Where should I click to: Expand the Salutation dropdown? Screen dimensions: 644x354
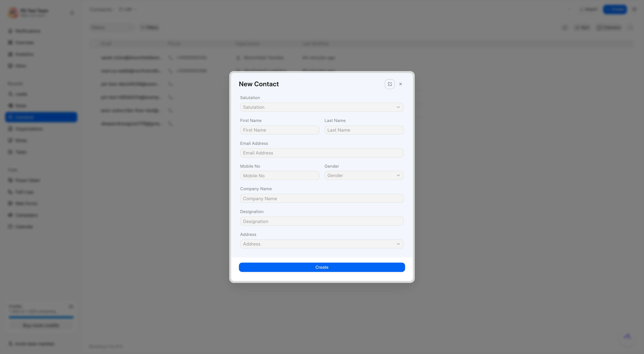(322, 107)
